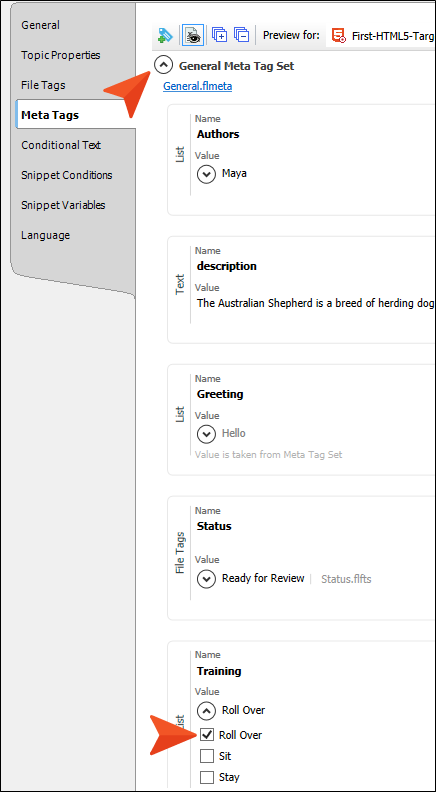Go to the Topic Properties tab
The image size is (436, 792).
61,55
